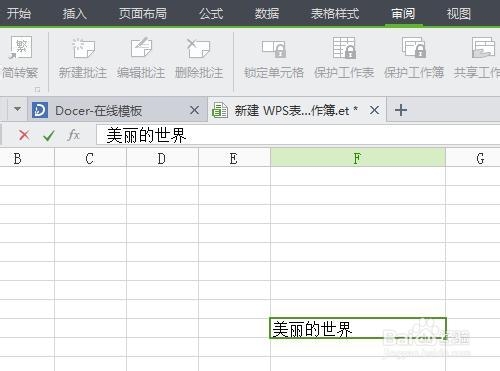Open the 公式 ribbon tab

pyautogui.click(x=211, y=14)
